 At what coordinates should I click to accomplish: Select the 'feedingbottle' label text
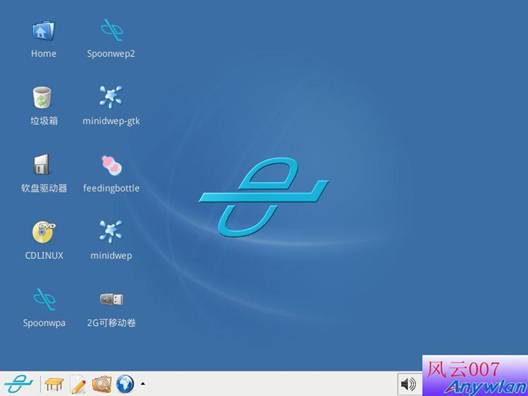[111, 188]
